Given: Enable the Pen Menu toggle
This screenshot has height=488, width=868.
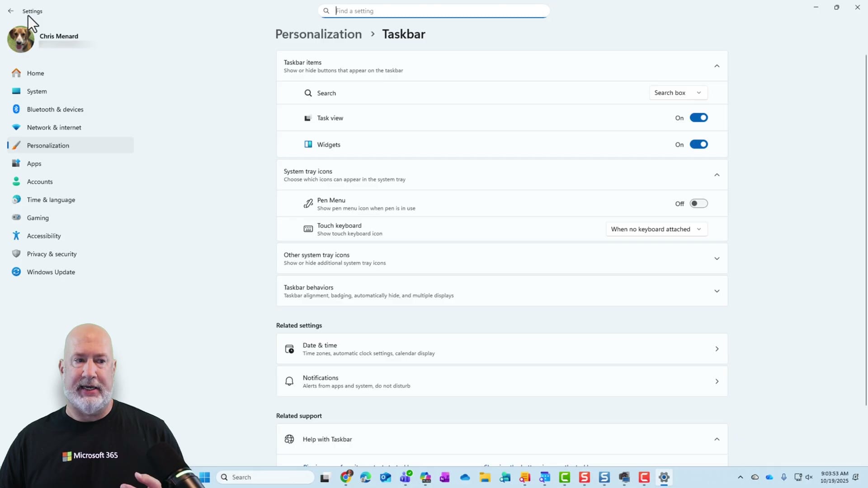Looking at the screenshot, I should (x=698, y=204).
